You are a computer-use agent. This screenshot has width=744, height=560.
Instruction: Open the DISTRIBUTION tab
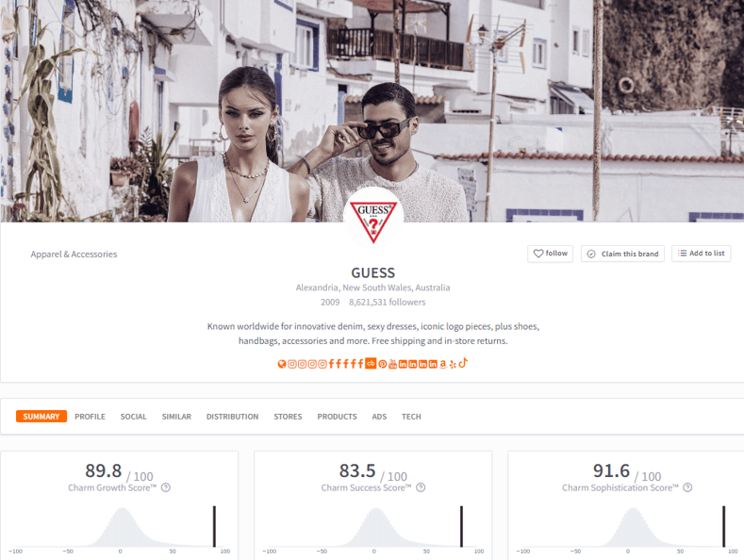pyautogui.click(x=232, y=417)
